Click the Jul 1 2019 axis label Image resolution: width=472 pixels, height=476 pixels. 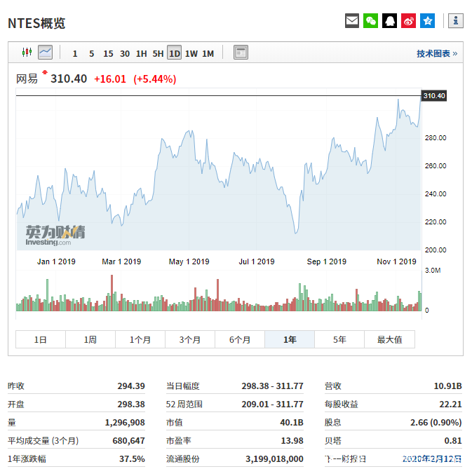point(257,261)
